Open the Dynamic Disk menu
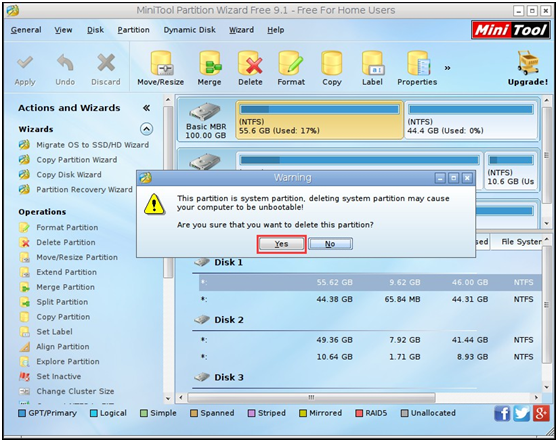The height and width of the screenshot is (442, 558). click(190, 30)
